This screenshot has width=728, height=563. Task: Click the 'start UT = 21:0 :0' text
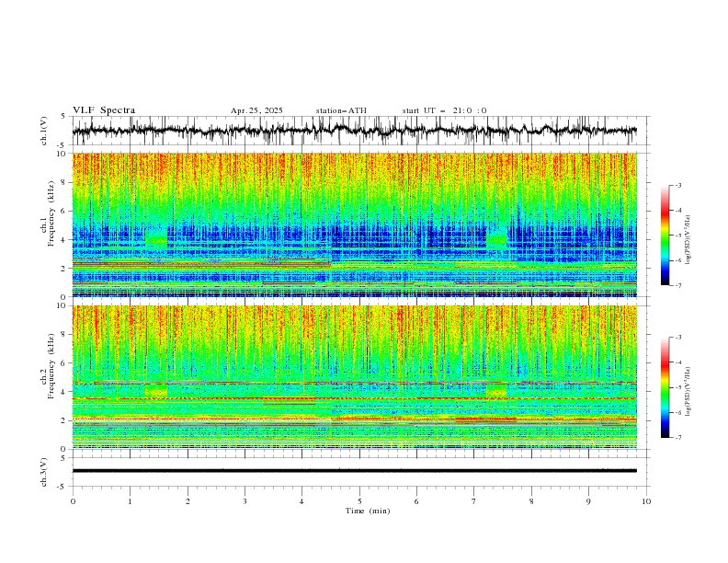[x=444, y=110]
